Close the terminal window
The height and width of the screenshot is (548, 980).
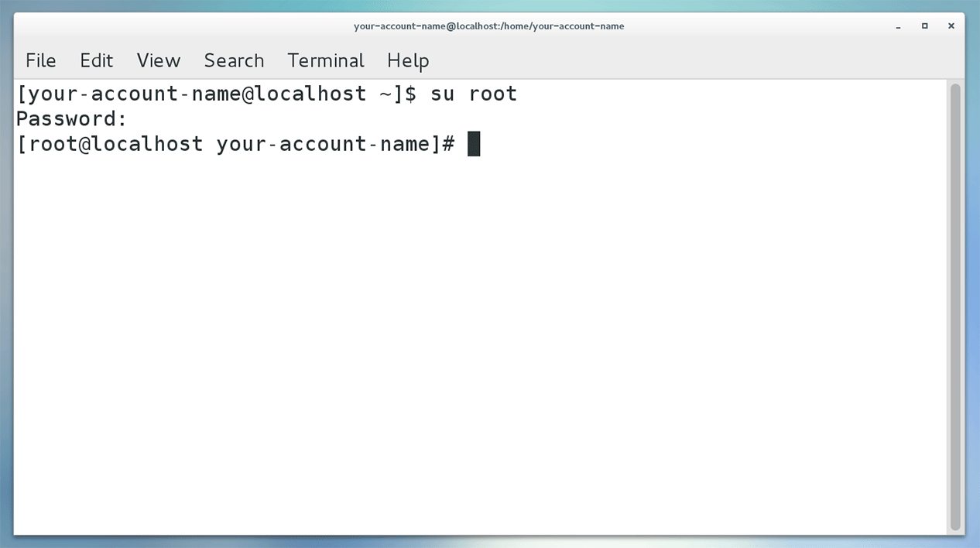tap(951, 26)
